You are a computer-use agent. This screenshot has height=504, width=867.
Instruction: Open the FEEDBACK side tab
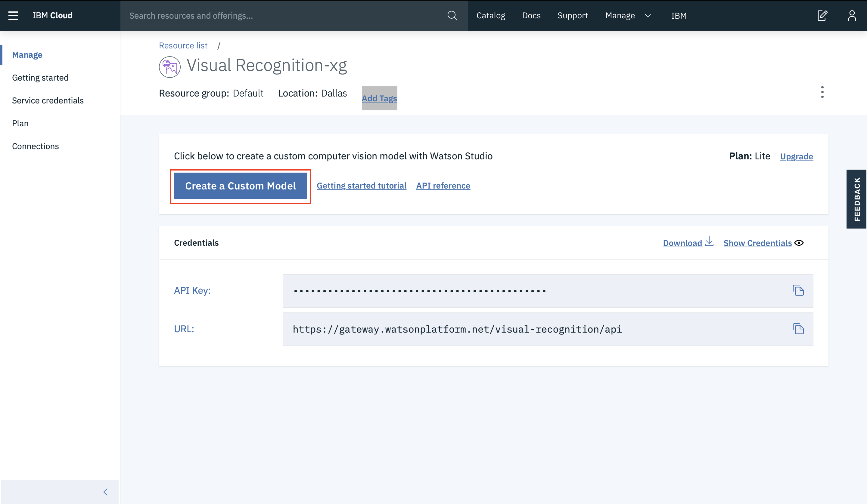857,199
